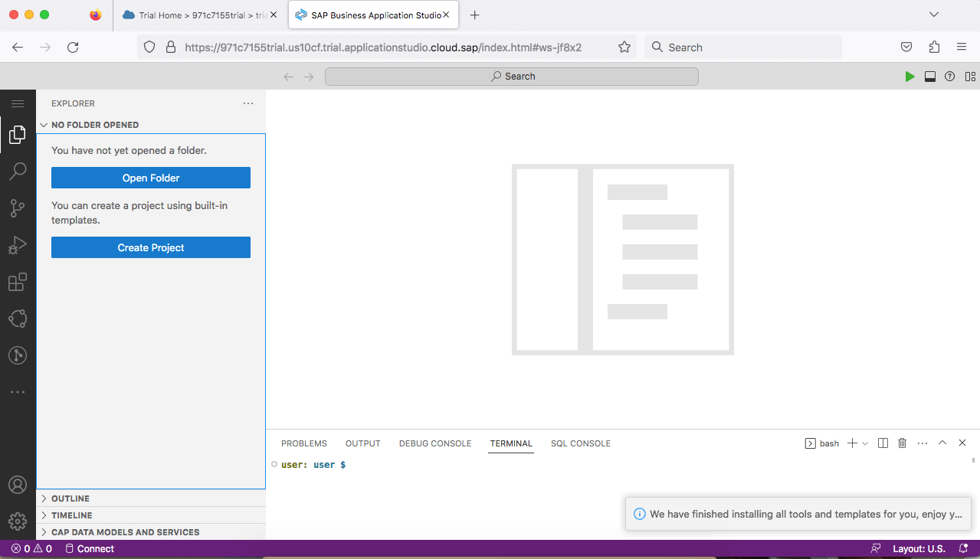Screen dimensions: 980x559
Task: Show site security lock information
Action: coord(171,47)
